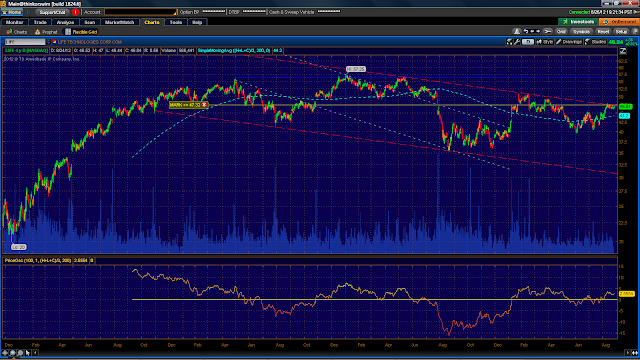Image resolution: width=640 pixels, height=360 pixels.
Task: Click the scroll right arrow
Action: click(628, 353)
